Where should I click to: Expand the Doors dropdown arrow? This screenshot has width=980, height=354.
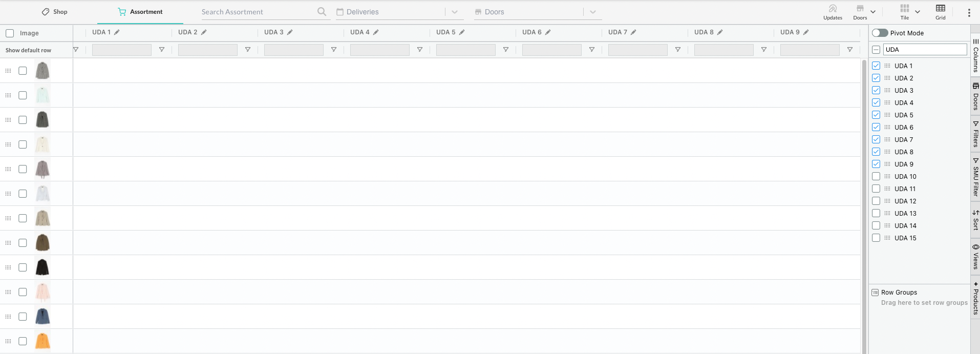pos(593,12)
